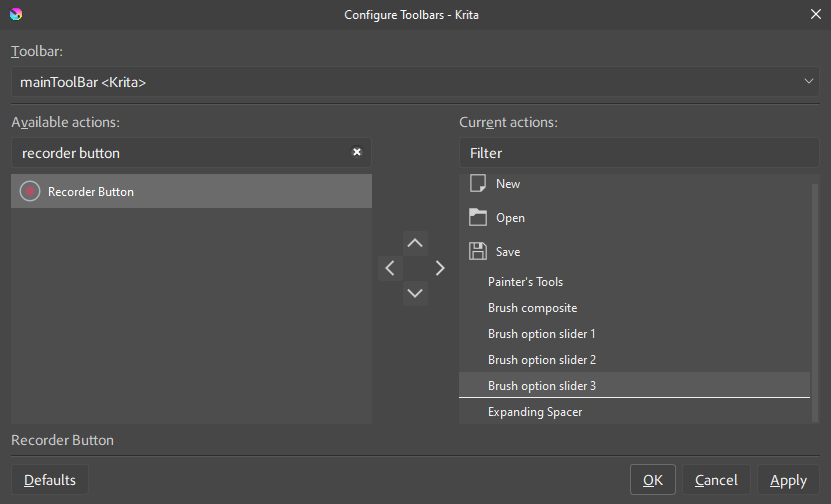
Task: Click the red Recorder Button icon
Action: click(x=30, y=191)
